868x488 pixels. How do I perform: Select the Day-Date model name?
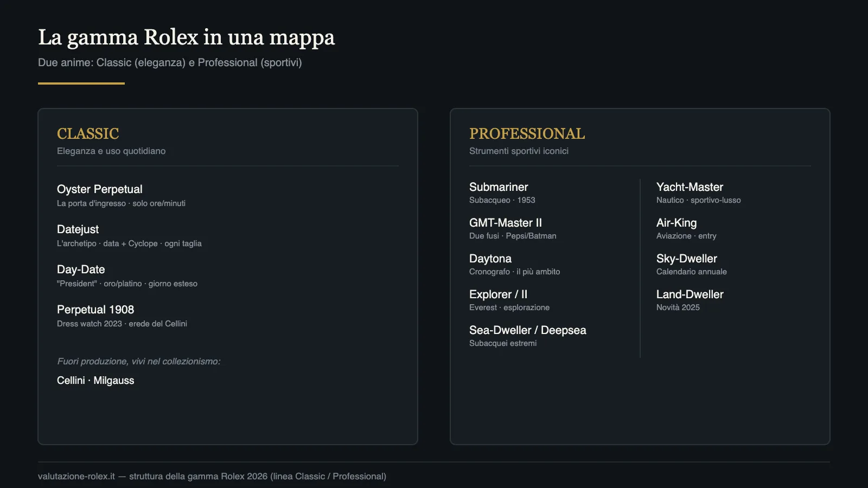tap(81, 269)
